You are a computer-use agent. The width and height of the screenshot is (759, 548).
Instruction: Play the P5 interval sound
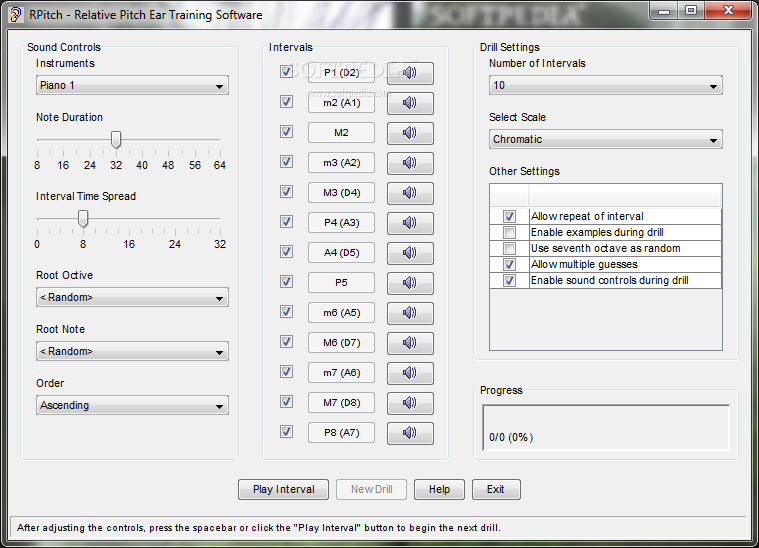click(x=410, y=283)
